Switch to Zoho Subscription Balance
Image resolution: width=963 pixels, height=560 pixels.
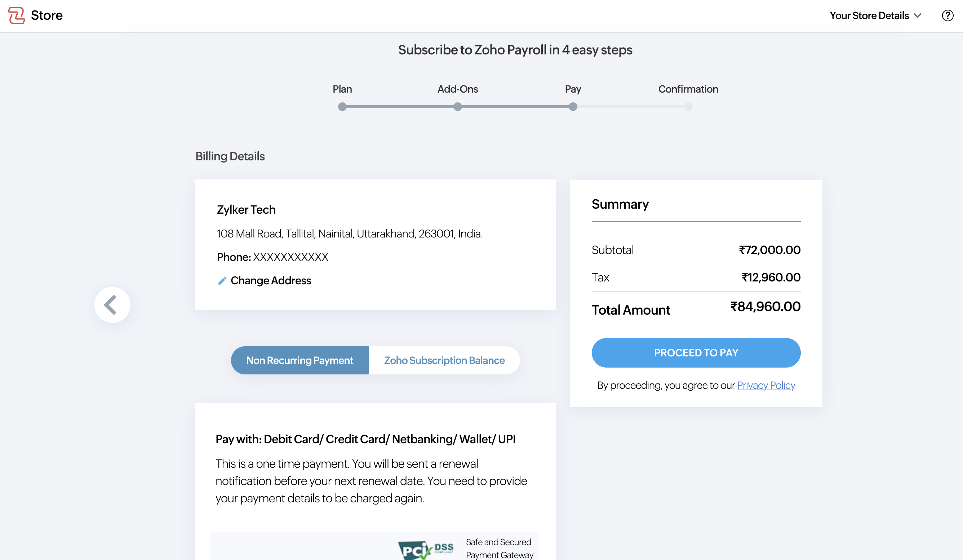pyautogui.click(x=444, y=360)
